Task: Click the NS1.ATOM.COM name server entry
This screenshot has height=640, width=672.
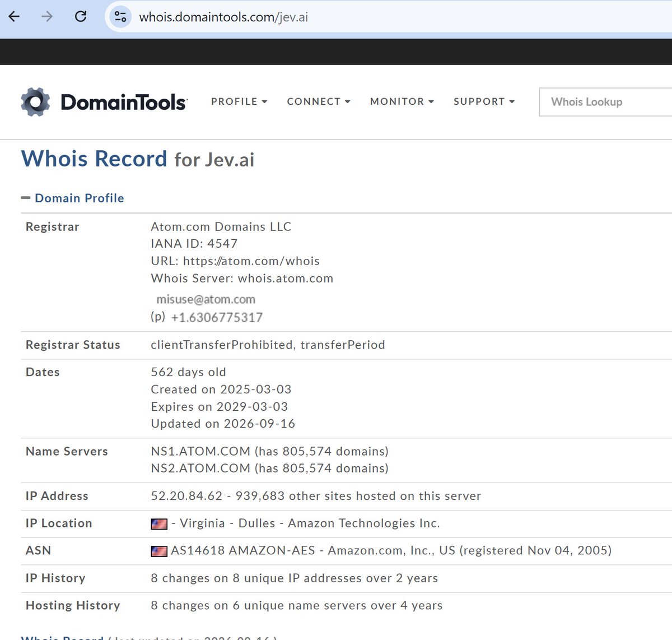Action: [269, 451]
